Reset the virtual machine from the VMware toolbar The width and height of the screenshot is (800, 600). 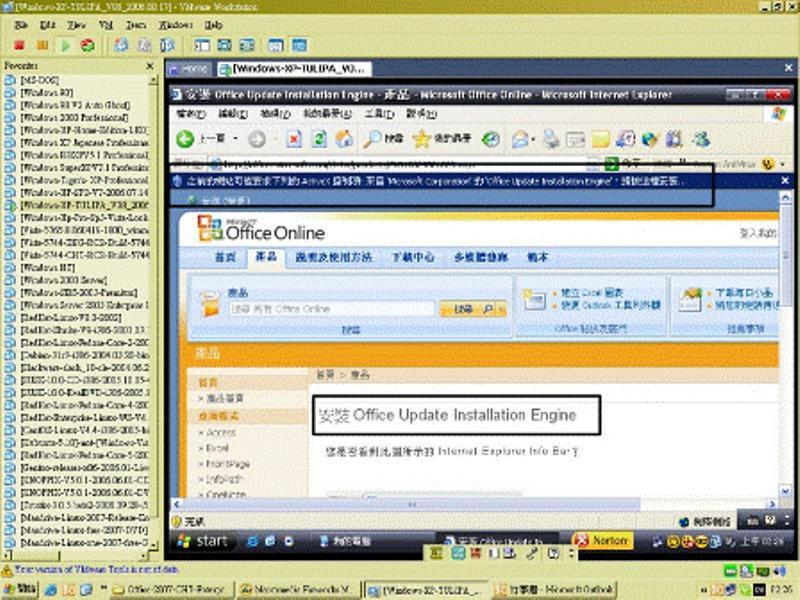click(x=88, y=45)
